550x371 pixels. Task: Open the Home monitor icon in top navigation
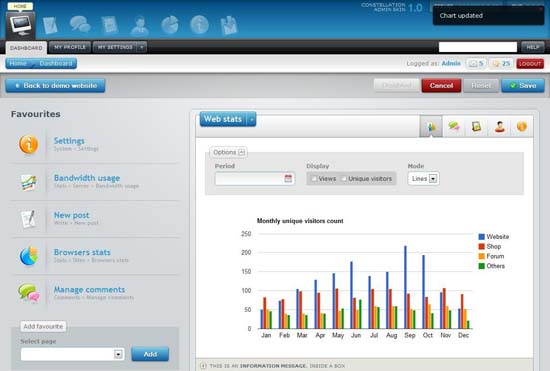[20, 25]
